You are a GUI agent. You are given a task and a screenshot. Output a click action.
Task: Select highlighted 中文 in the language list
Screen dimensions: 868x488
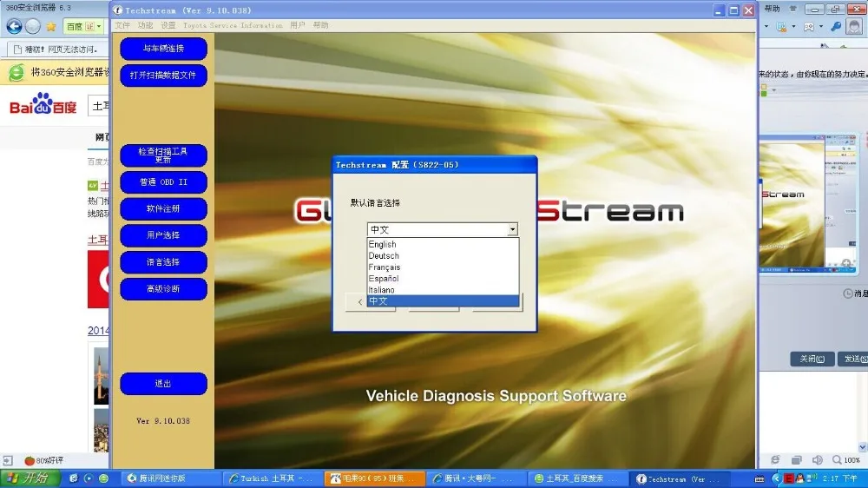443,300
